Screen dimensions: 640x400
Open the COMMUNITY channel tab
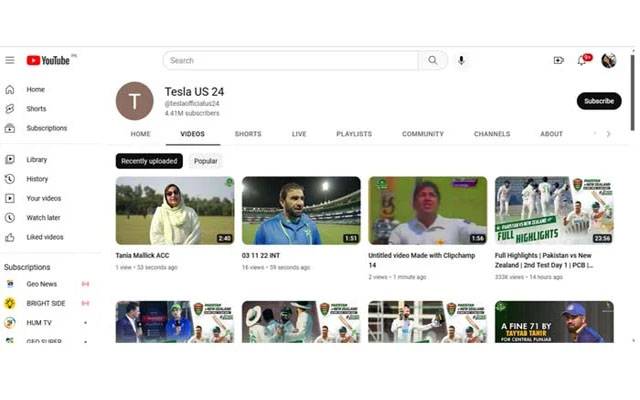point(423,134)
